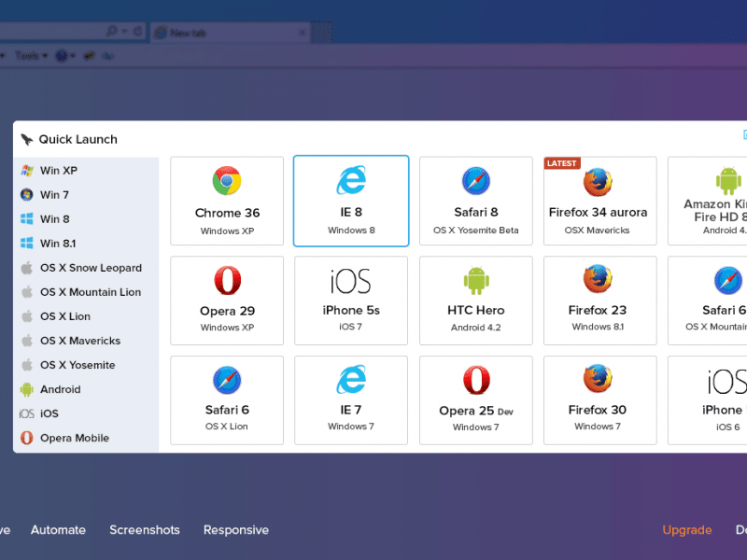Launch HTC Hero Android 4.2

pyautogui.click(x=476, y=301)
